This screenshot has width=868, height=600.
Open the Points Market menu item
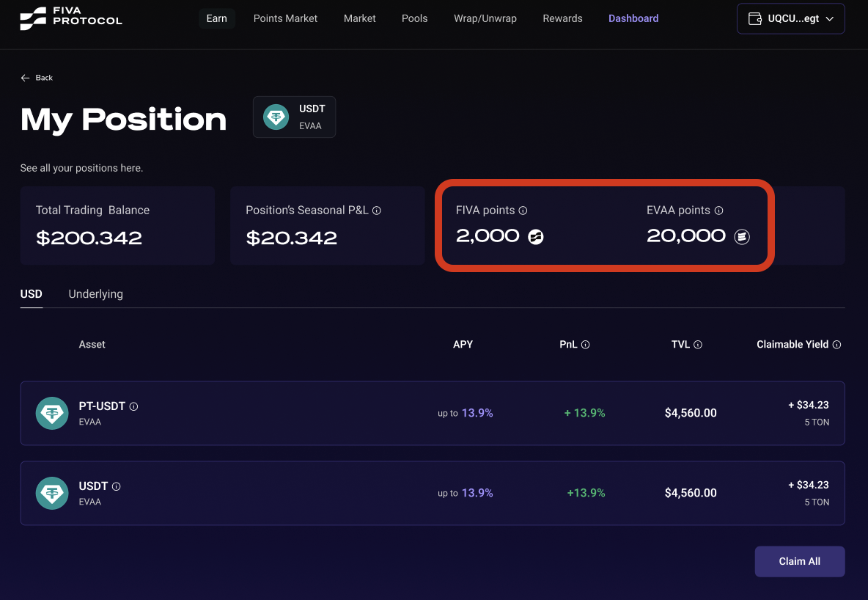[x=285, y=18]
